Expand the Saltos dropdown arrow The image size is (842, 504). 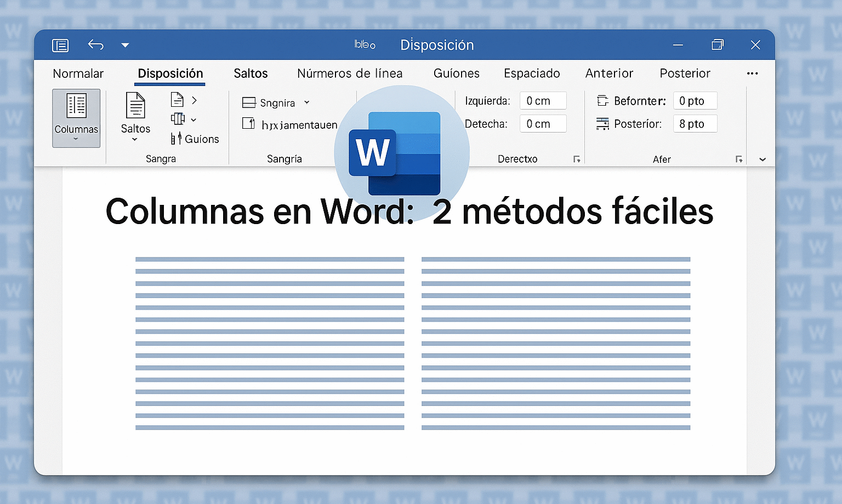(135, 138)
